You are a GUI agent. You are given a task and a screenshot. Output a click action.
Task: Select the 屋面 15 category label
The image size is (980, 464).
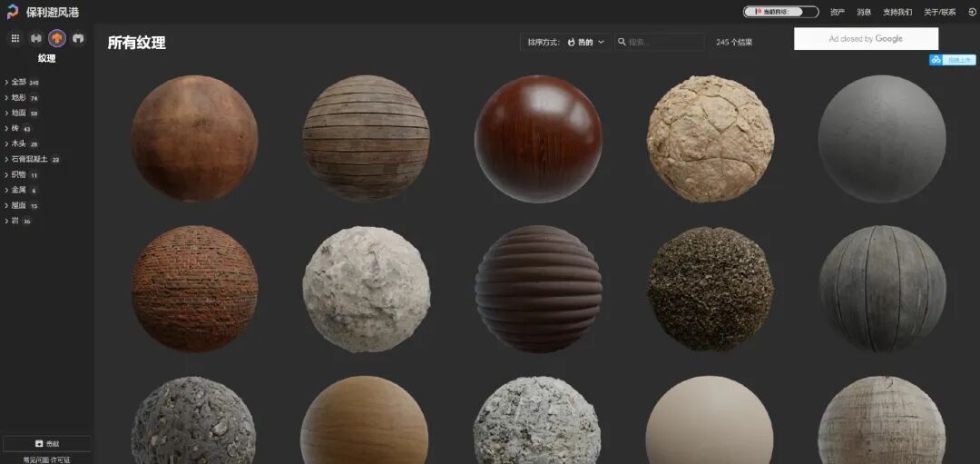[x=25, y=205]
